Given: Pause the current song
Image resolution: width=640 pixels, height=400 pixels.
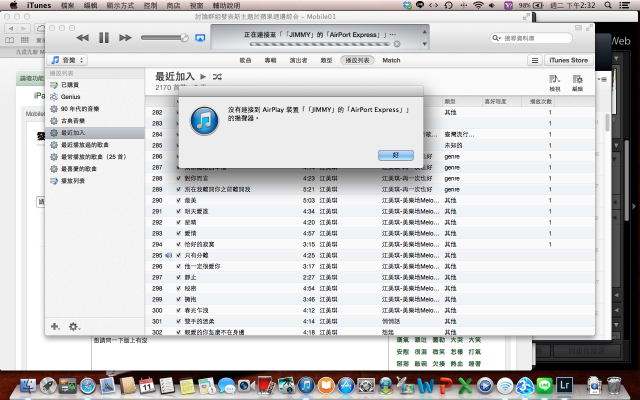Looking at the screenshot, I should click(104, 38).
